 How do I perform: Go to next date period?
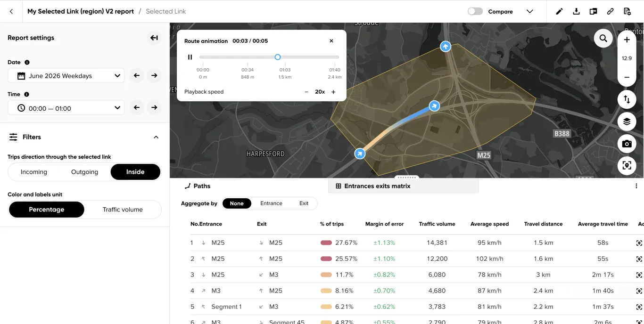[x=154, y=75]
